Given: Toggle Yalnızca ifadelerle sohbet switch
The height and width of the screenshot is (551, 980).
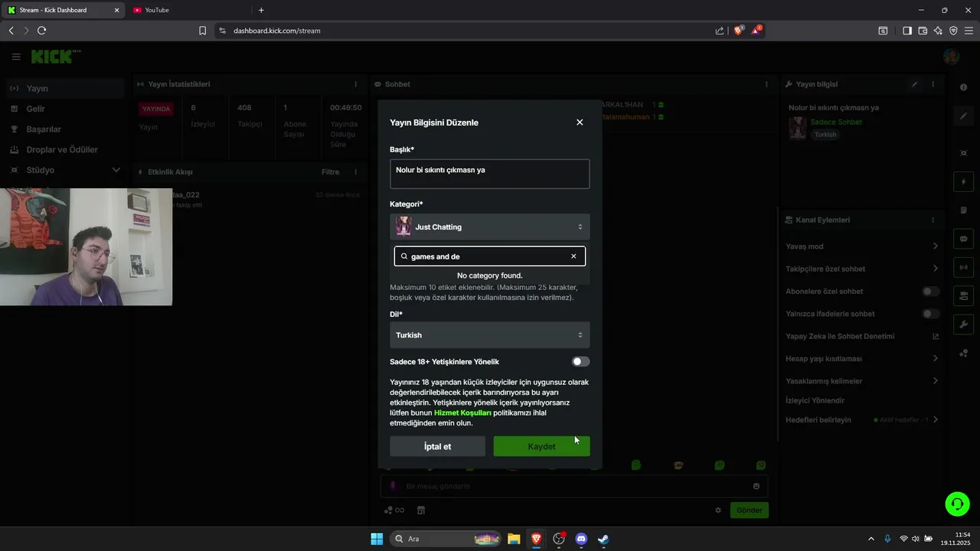Looking at the screenshot, I should tap(930, 314).
